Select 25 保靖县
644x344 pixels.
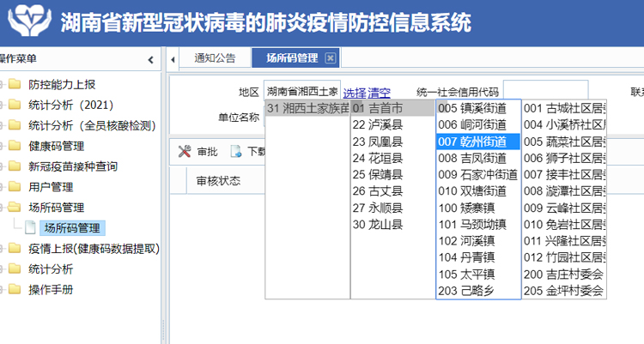[x=393, y=174]
